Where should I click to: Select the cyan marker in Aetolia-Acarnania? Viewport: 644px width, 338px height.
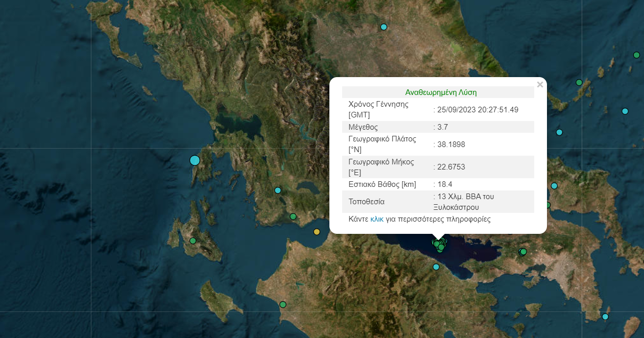pos(278,190)
